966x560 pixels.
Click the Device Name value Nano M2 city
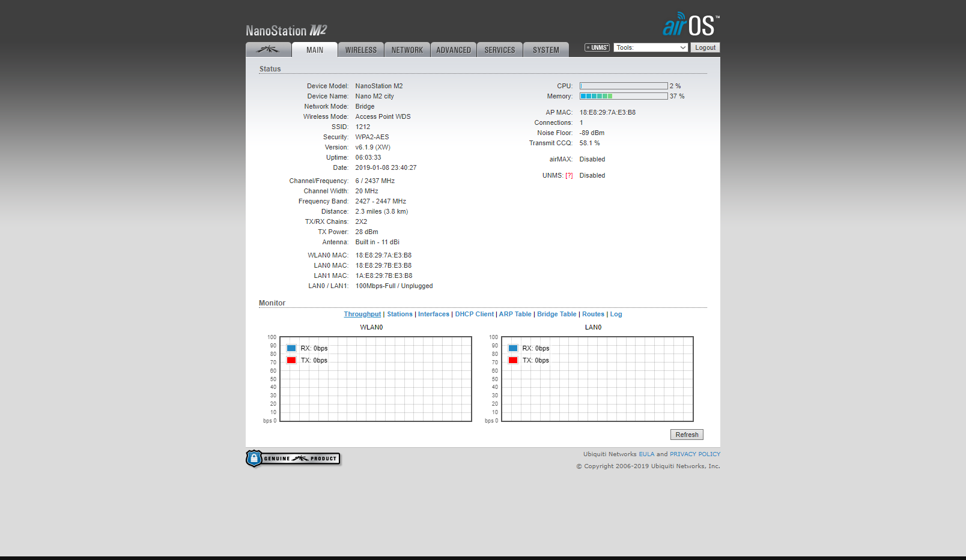click(375, 97)
